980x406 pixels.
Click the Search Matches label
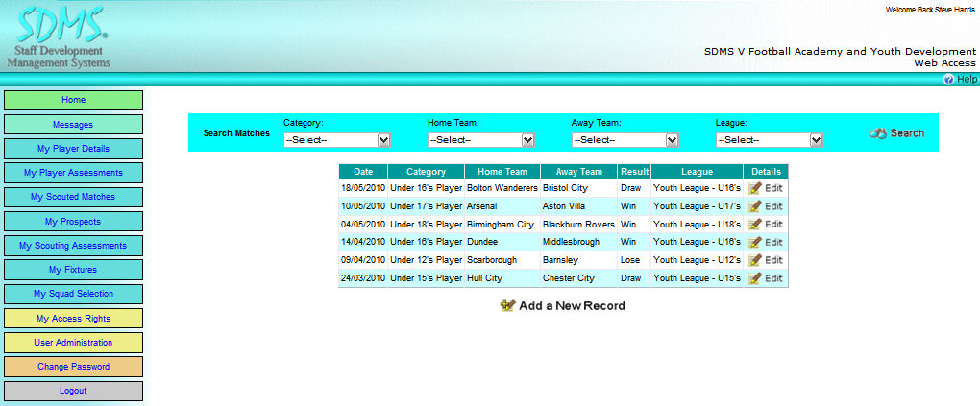[x=237, y=133]
